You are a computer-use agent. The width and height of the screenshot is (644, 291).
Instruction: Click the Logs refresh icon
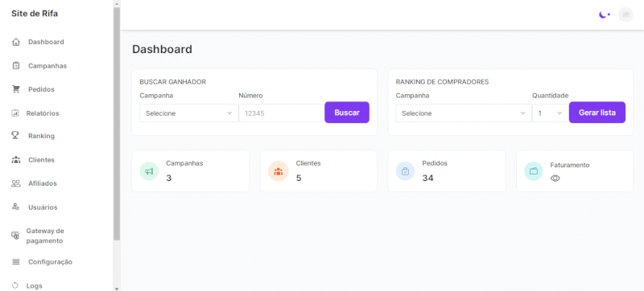tap(15, 285)
